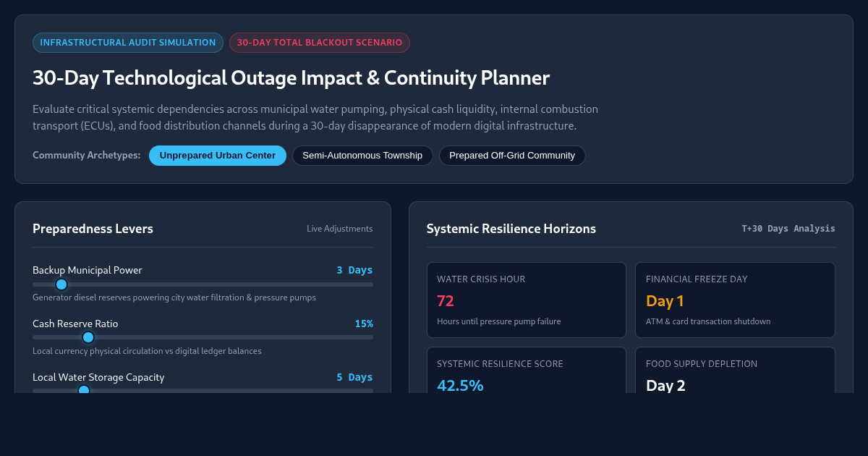The width and height of the screenshot is (868, 456).
Task: Click the '72' water crisis hours value
Action: [446, 301]
